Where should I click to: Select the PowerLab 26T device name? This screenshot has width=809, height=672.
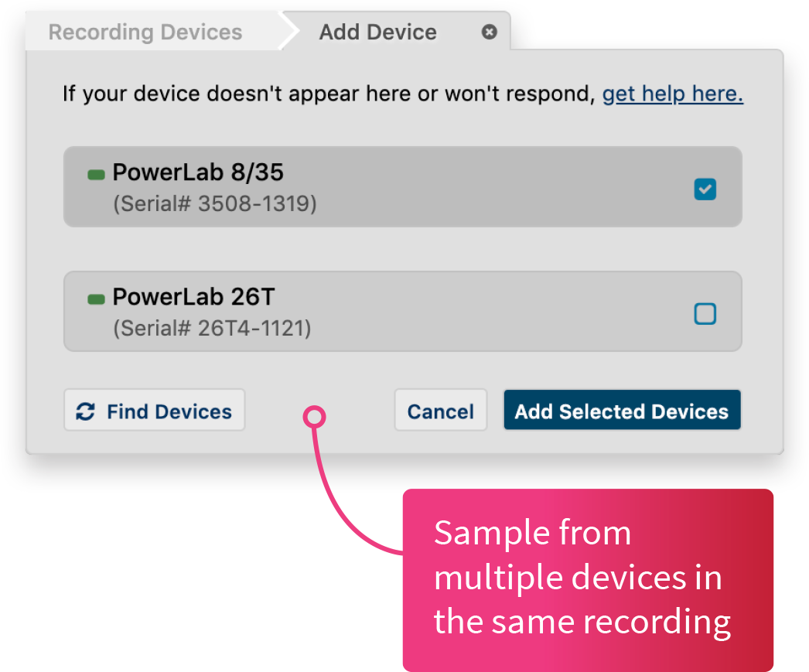pos(193,296)
